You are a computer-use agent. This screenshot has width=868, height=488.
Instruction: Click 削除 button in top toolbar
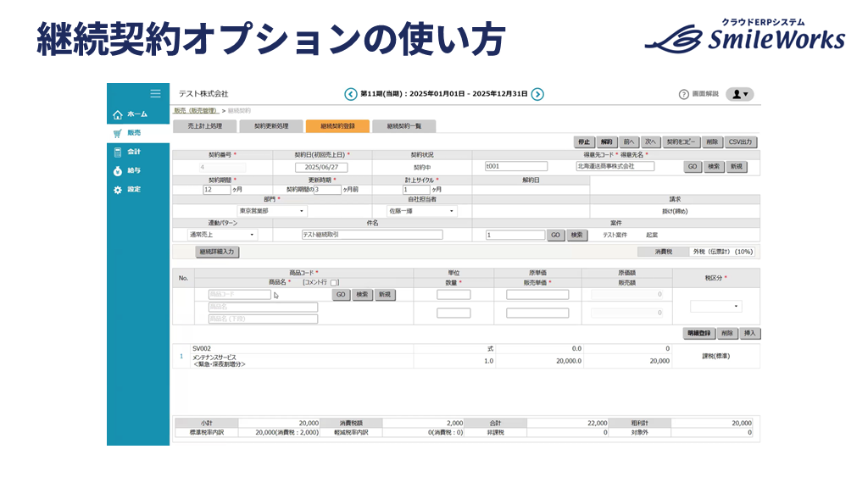[712, 142]
